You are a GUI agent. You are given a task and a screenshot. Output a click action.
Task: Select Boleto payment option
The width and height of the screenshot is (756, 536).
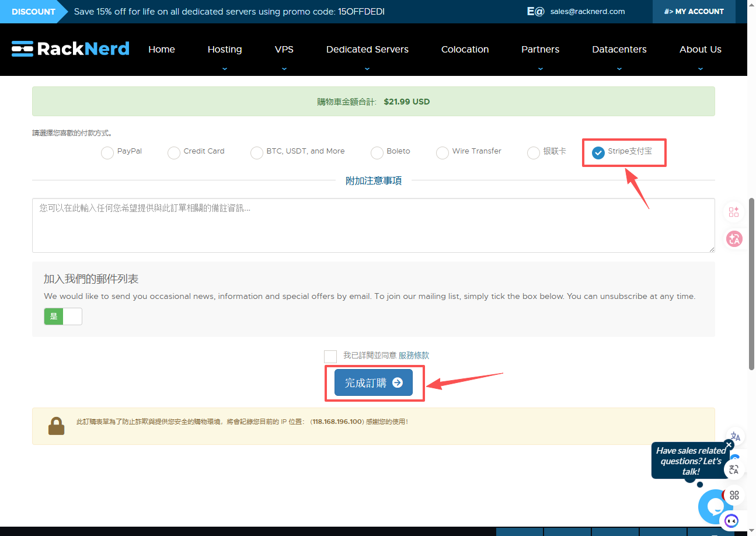(x=377, y=153)
